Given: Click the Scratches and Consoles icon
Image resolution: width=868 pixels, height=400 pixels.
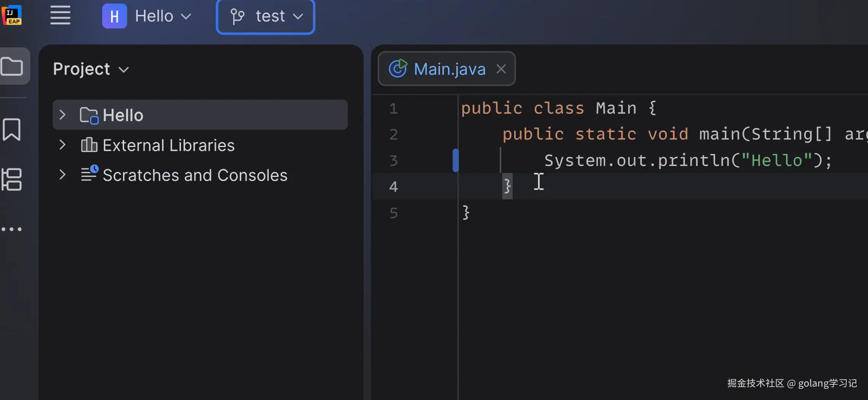Looking at the screenshot, I should [90, 174].
